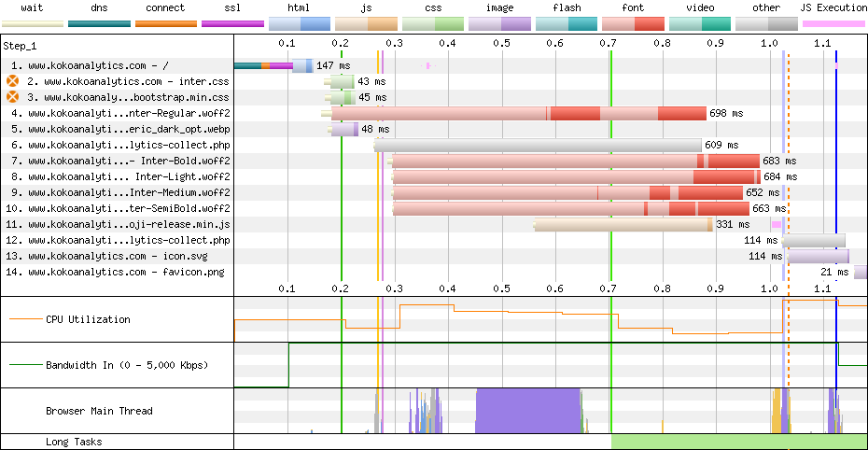
Task: Click the 43 ms timing text
Action: [372, 81]
